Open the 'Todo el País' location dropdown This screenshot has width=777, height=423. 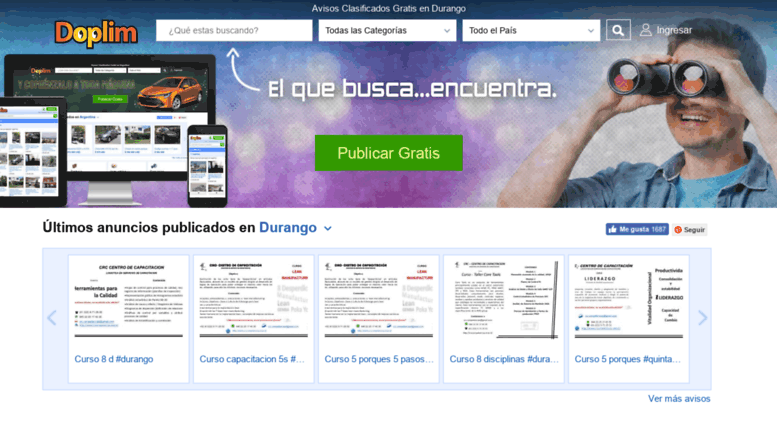click(531, 30)
